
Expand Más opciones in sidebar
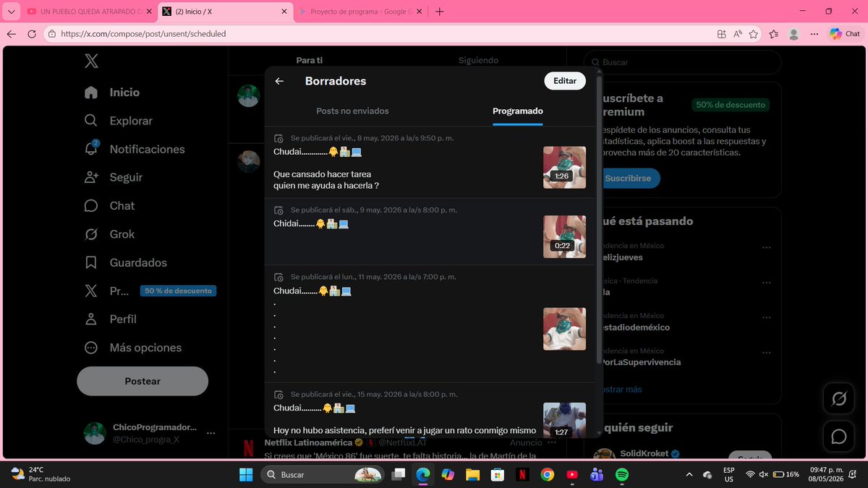132,348
